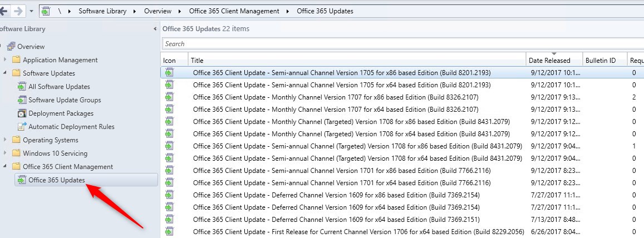
Task: Click icon of Semi-annual Channel 1705 x64 update
Action: coord(169,85)
